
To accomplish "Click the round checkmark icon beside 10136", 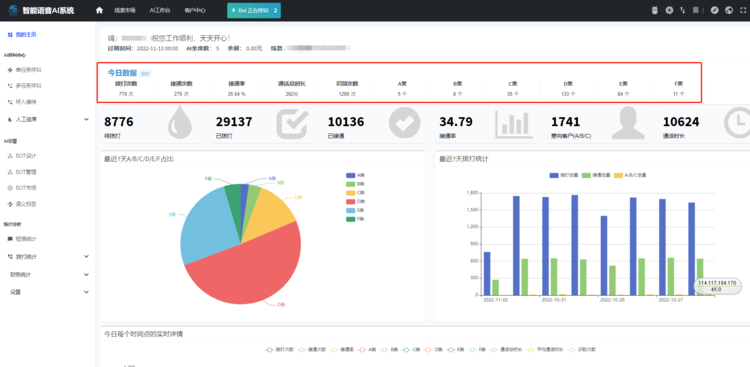I will pos(404,123).
